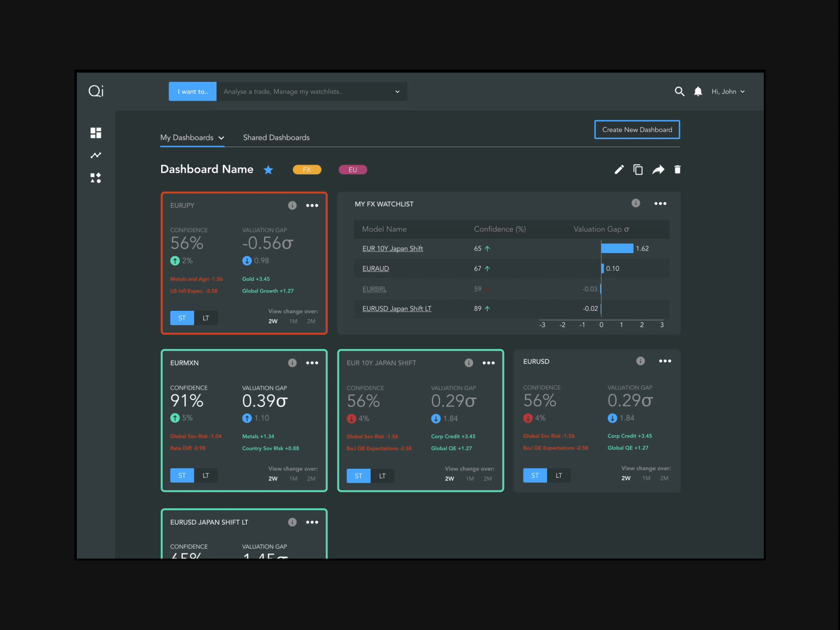Open the MY FX WATCHLIST ellipsis menu
The height and width of the screenshot is (630, 840).
[660, 203]
